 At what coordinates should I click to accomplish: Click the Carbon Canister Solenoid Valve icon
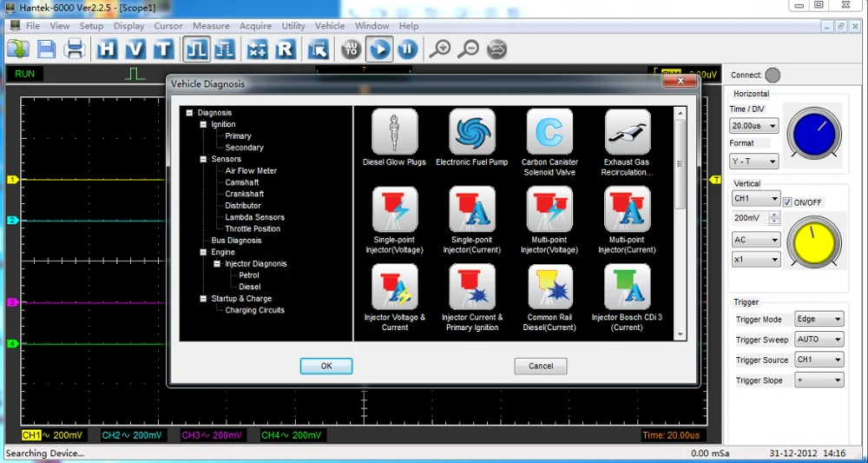[549, 132]
